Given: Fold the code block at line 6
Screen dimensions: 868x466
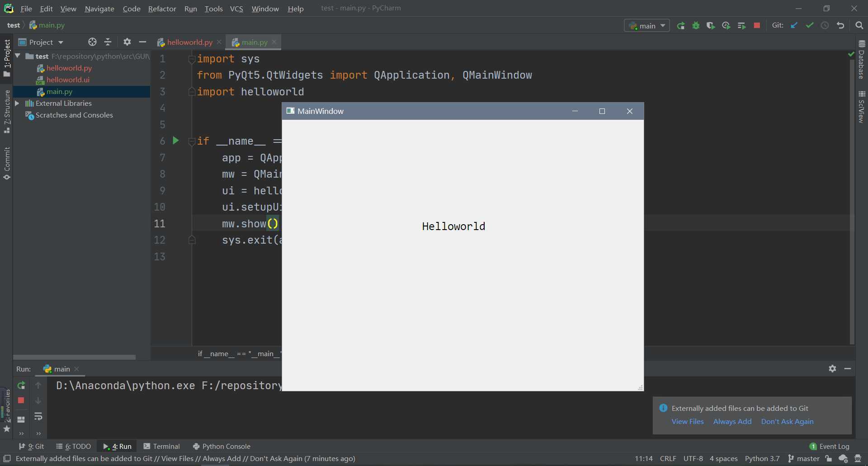Looking at the screenshot, I should 192,141.
